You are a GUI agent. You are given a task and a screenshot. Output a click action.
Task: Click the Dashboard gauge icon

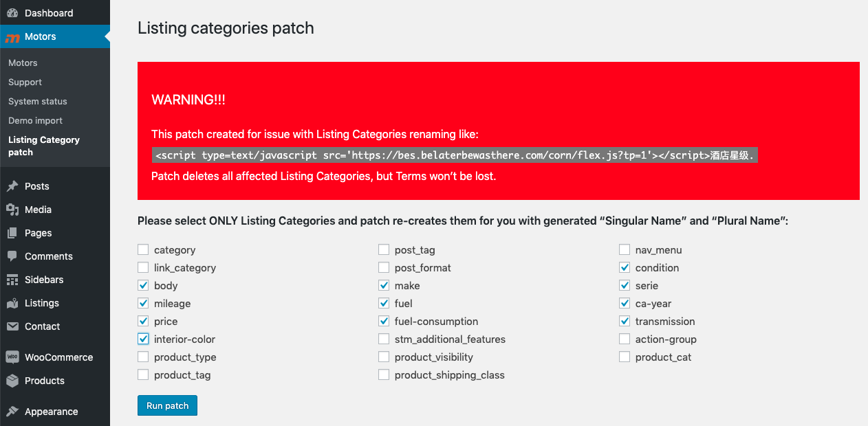pos(12,13)
